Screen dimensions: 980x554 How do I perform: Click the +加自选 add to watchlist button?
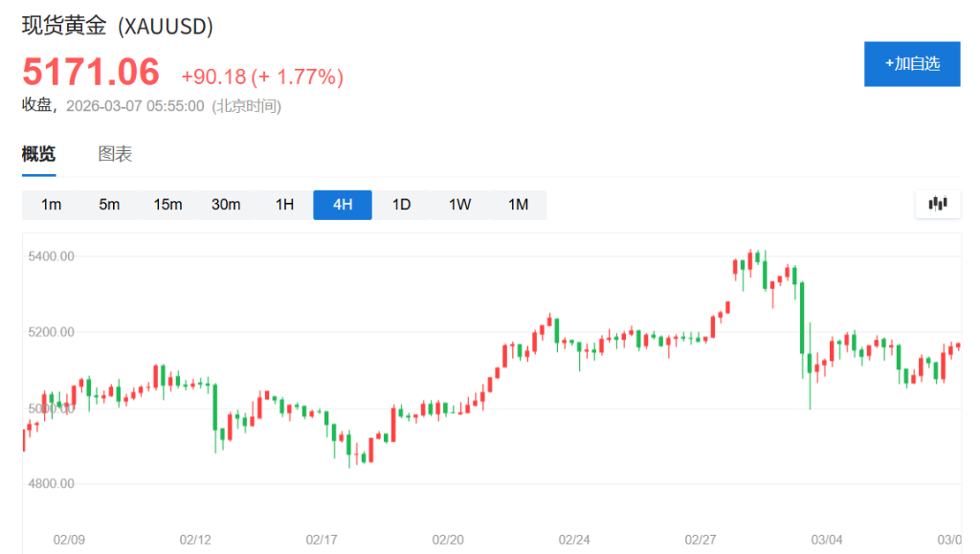coord(911,64)
